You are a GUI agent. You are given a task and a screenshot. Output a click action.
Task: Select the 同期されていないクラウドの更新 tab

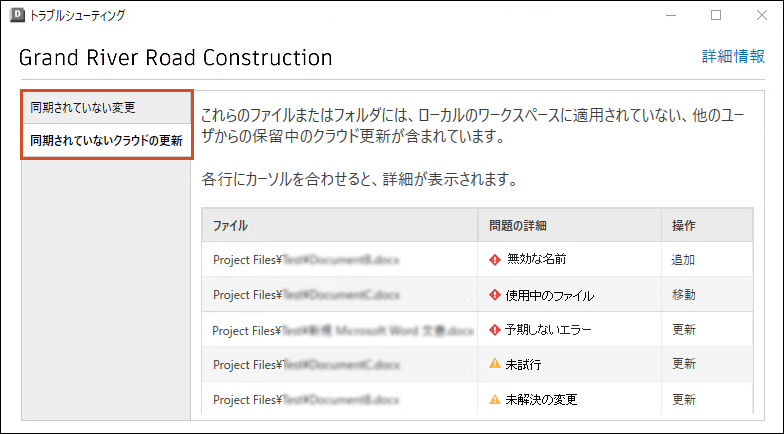[x=106, y=141]
